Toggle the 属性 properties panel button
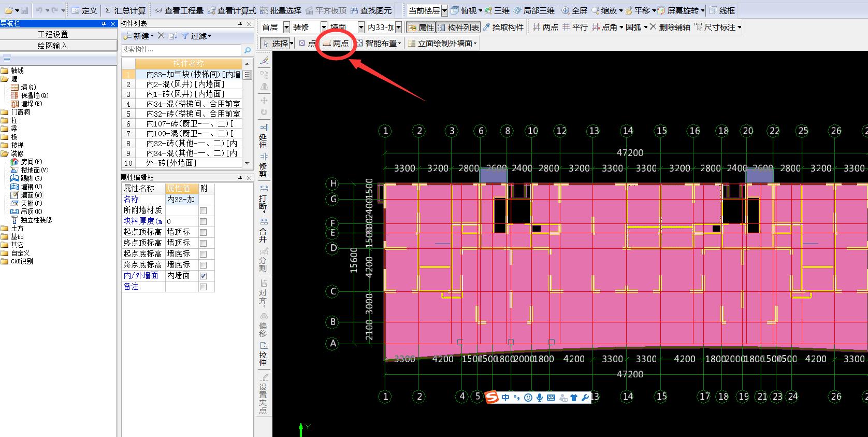The width and height of the screenshot is (868, 437). click(x=421, y=27)
